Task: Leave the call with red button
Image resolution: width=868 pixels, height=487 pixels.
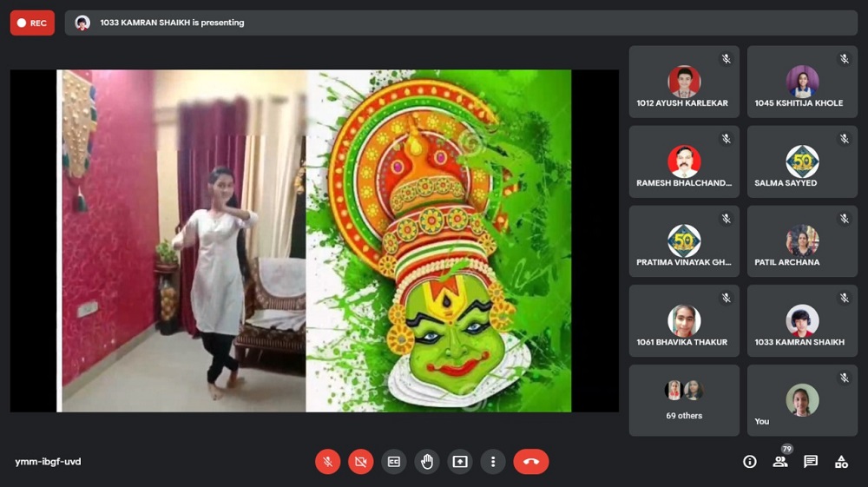Action: [x=530, y=462]
